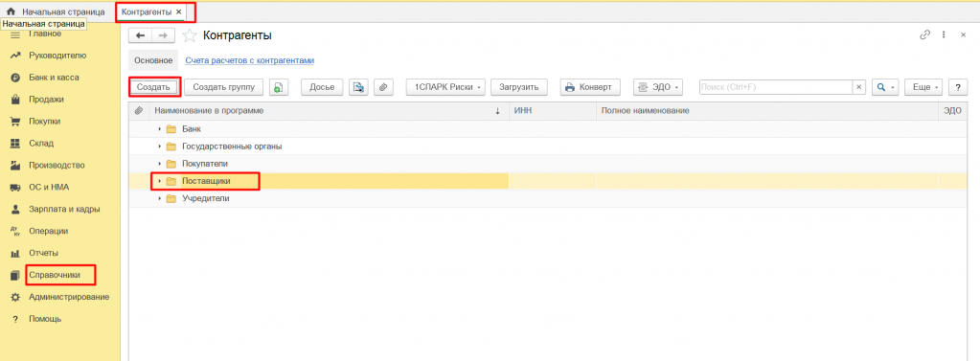
Task: Close the Контрагенты tab
Action: click(x=179, y=11)
